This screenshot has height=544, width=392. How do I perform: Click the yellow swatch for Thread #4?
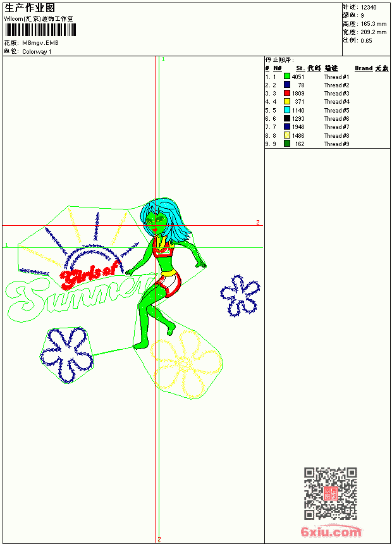(287, 101)
